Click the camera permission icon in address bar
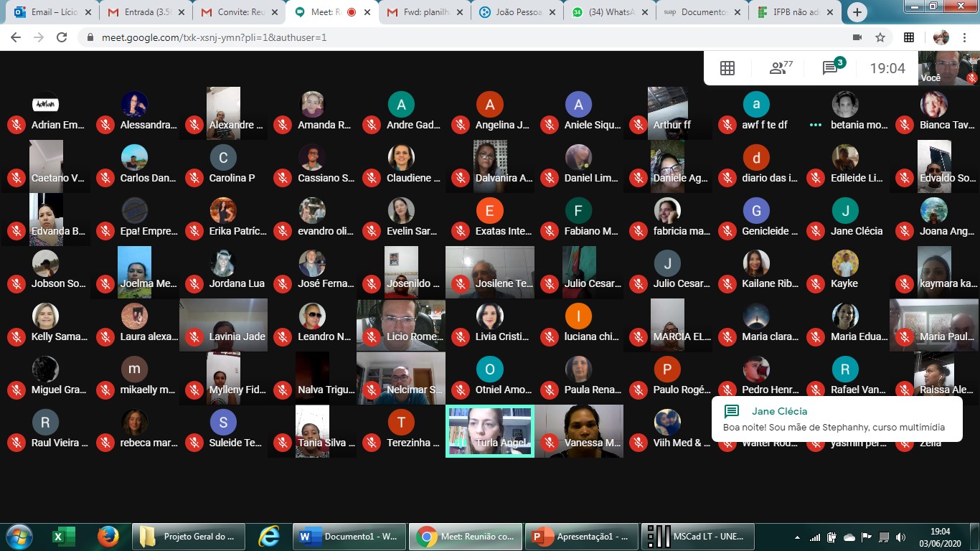Screen dimensions: 980x551 (857, 37)
